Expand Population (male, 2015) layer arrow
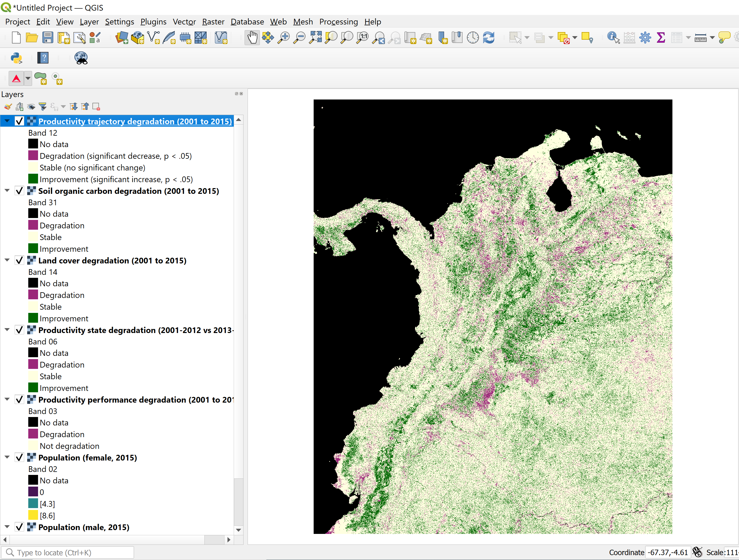The width and height of the screenshot is (739, 560). (7, 527)
